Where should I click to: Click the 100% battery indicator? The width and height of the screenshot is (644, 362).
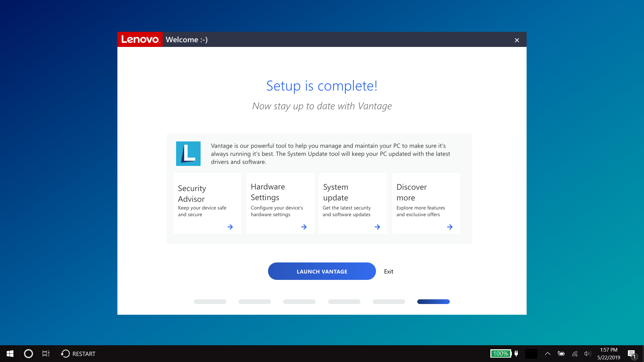(x=500, y=354)
